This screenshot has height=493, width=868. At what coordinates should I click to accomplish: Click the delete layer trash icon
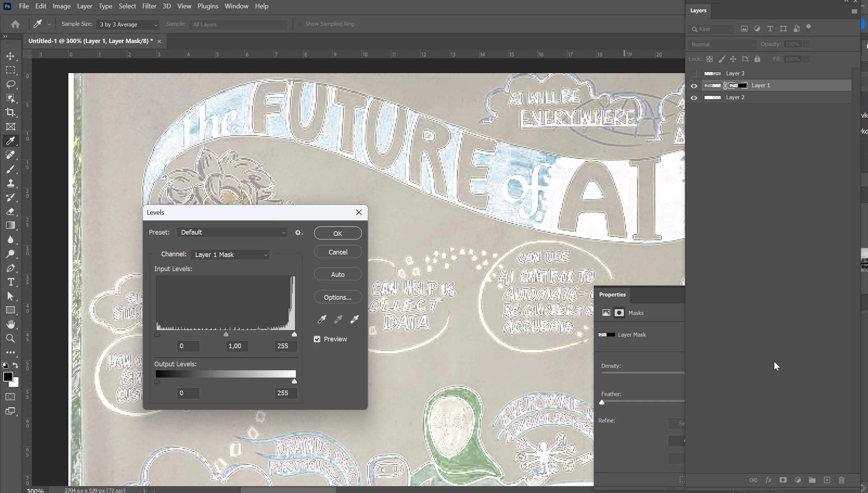[842, 480]
